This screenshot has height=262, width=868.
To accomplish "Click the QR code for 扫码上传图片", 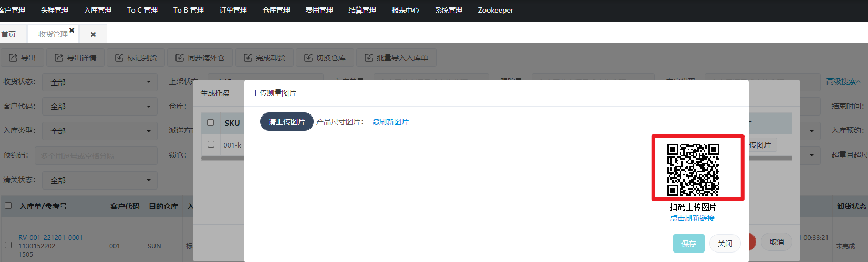I will coord(693,170).
